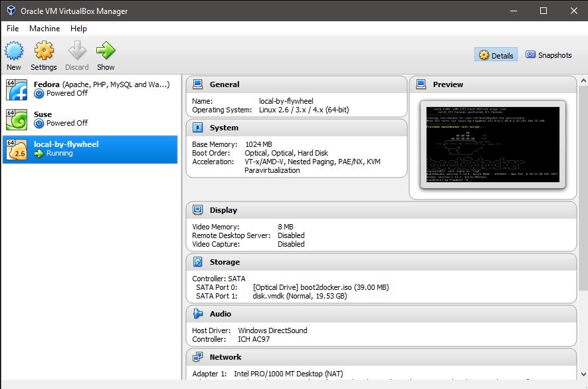588x389 pixels.
Task: Click the Intel PRO/1000 MT Desktop adapter text
Action: click(288, 374)
